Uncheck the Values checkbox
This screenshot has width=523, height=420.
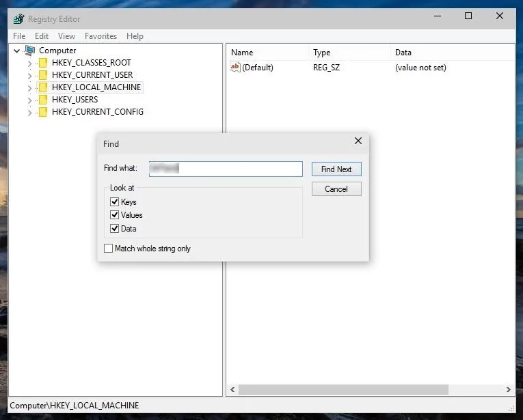(114, 215)
